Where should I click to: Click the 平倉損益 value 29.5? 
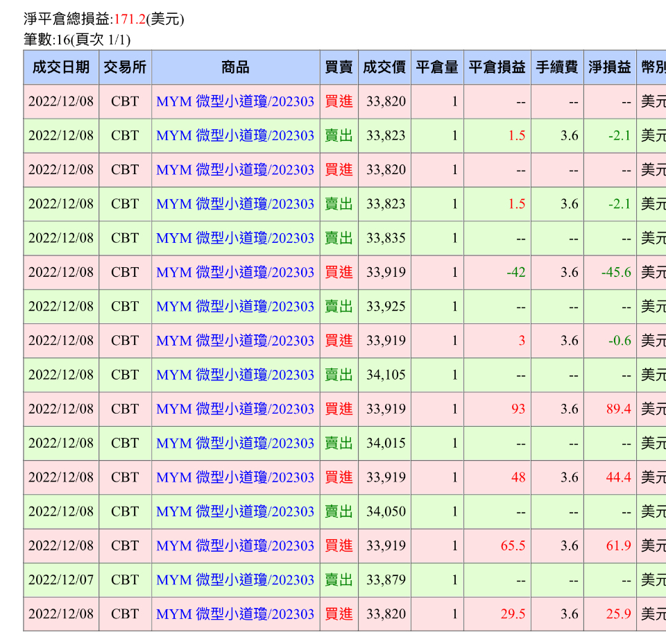click(513, 614)
